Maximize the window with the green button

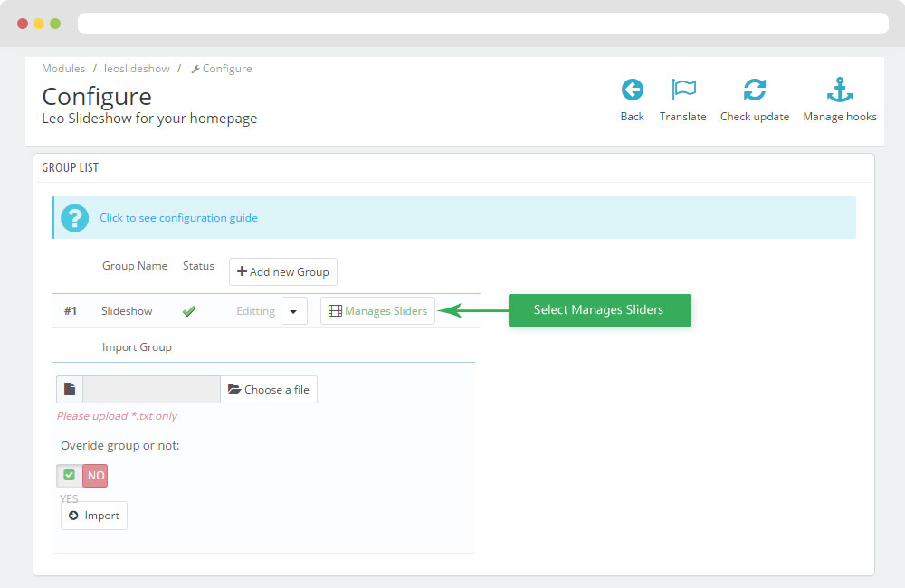[x=55, y=24]
